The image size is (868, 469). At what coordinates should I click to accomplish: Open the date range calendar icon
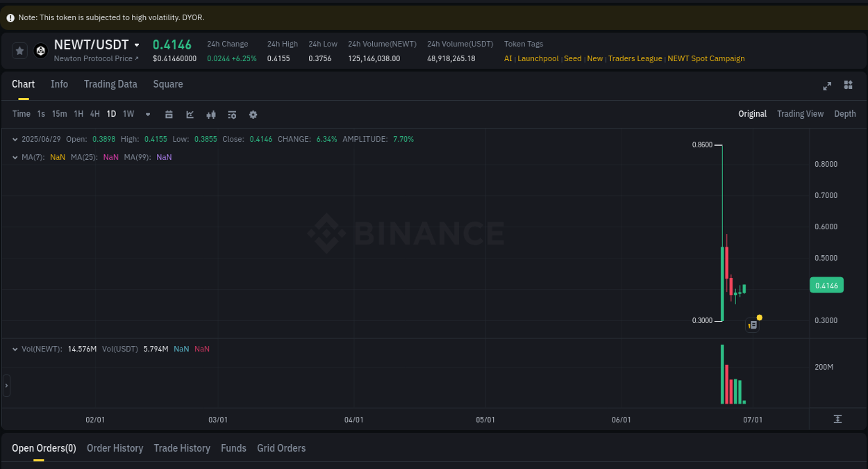[x=169, y=114]
